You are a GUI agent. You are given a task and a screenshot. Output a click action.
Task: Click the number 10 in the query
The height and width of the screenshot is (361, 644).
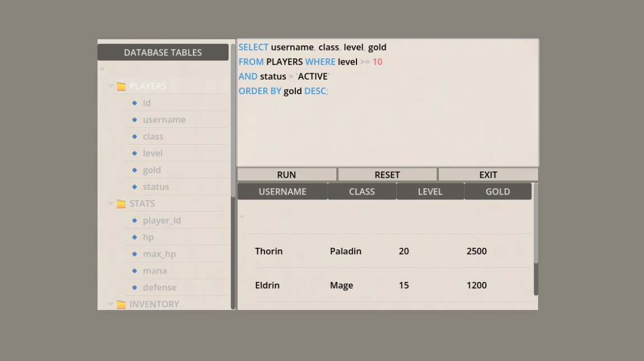pyautogui.click(x=377, y=62)
